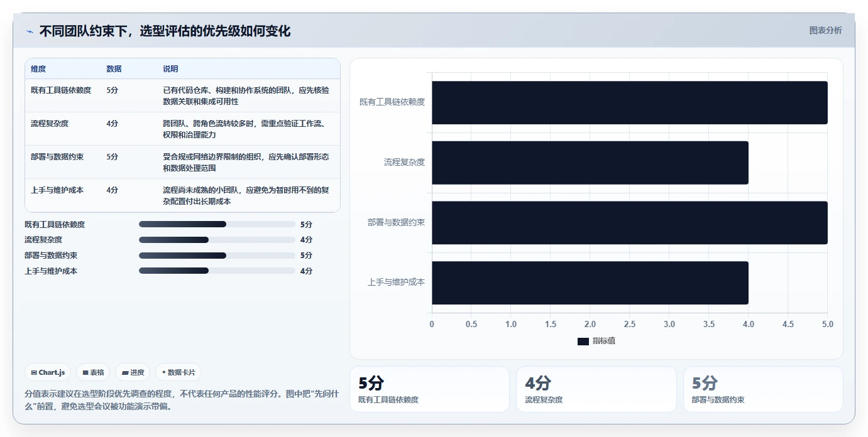Viewport: 868px width, 437px height.
Task: Click the page title about 选型评估的优先级
Action: coord(165,31)
